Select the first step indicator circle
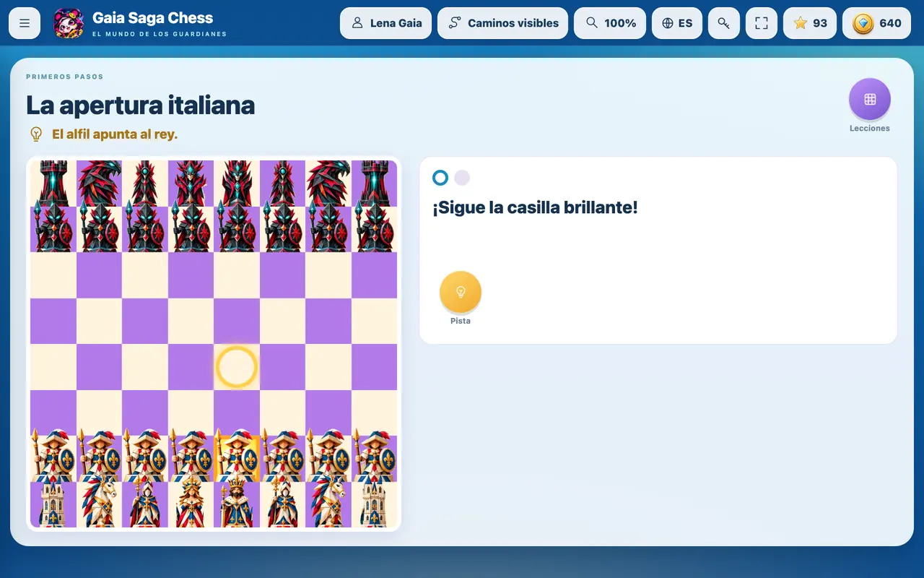The height and width of the screenshot is (578, 924). [440, 178]
